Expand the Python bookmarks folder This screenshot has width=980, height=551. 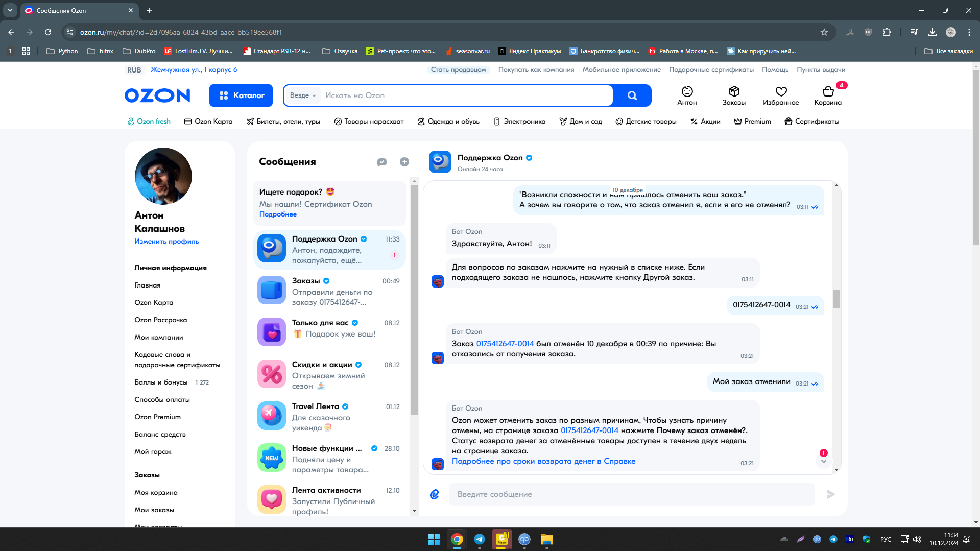[x=62, y=51]
